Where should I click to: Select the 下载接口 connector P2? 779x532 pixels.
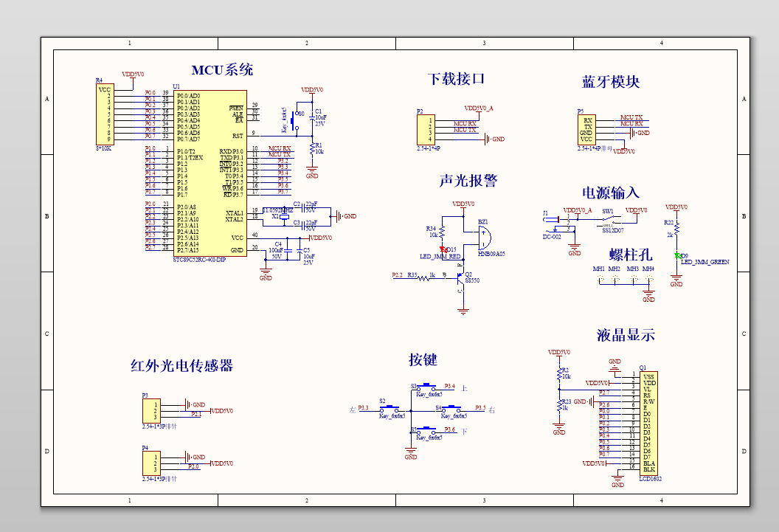click(x=426, y=129)
